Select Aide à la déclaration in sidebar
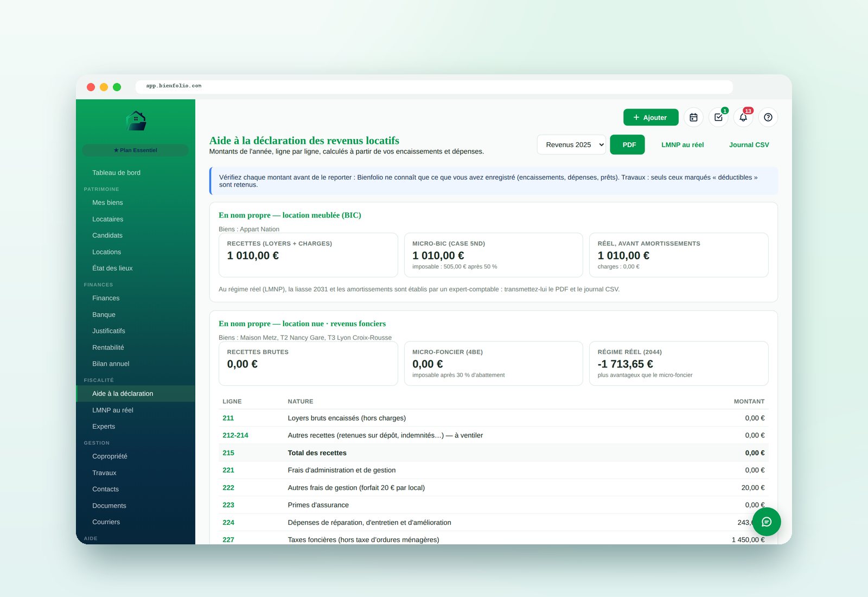This screenshot has width=868, height=597. pyautogui.click(x=136, y=393)
